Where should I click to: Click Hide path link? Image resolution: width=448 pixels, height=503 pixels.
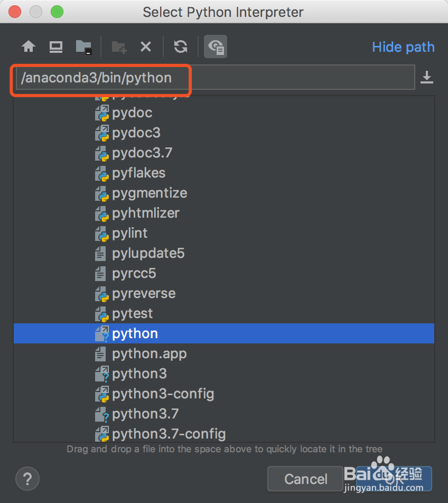(403, 47)
